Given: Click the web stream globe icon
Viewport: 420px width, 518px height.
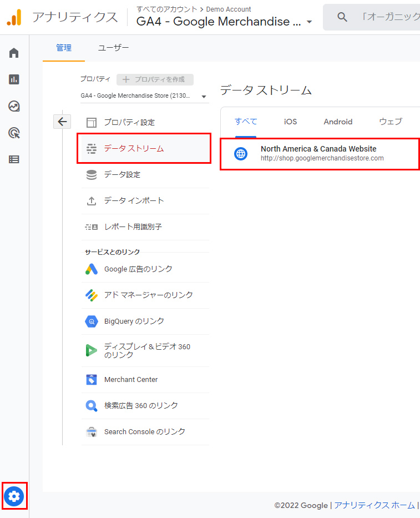Looking at the screenshot, I should click(241, 154).
